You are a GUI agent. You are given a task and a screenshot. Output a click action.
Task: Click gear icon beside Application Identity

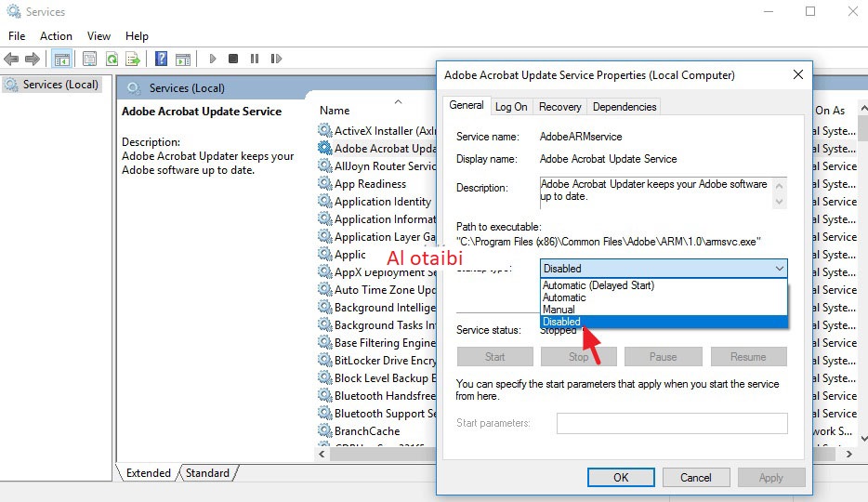click(325, 202)
